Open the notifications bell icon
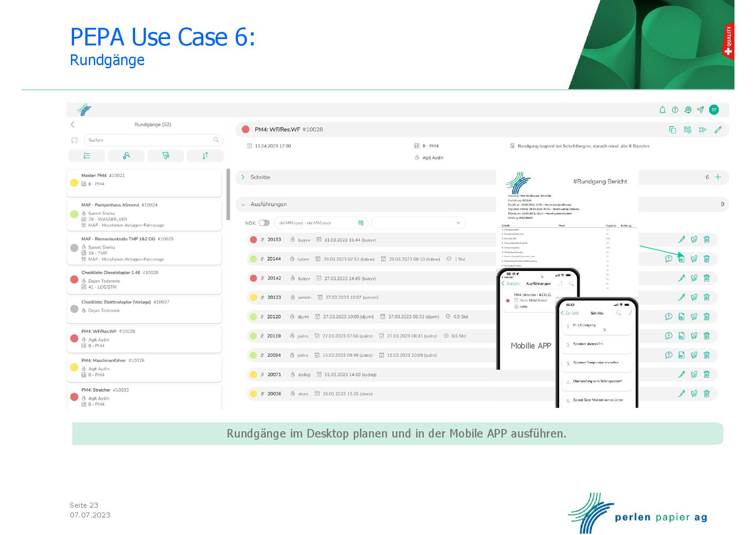Viewport: 756px width, 535px height. [662, 110]
